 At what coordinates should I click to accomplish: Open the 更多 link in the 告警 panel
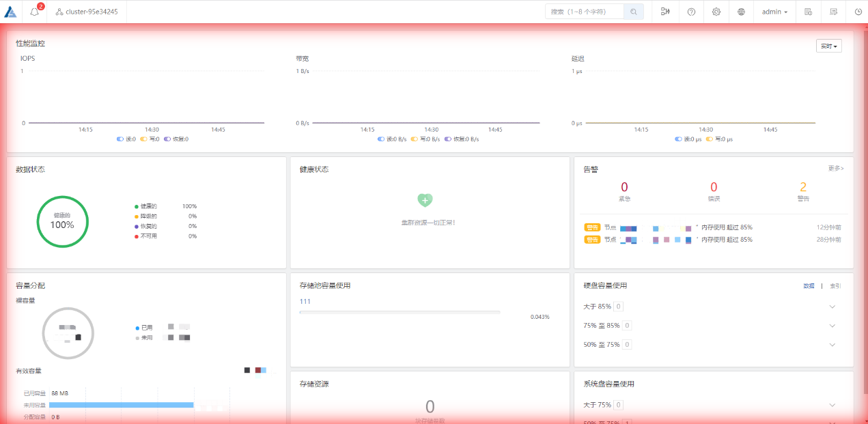pyautogui.click(x=836, y=169)
